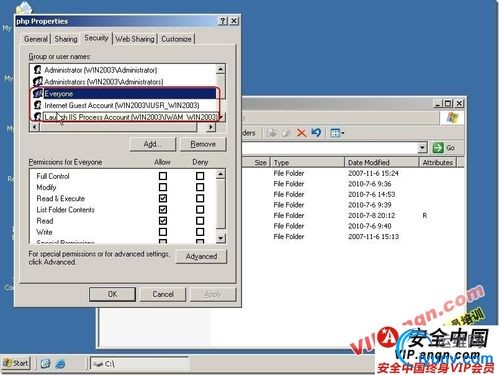
Task: Tick Allow for Modify permission
Action: pyautogui.click(x=163, y=187)
